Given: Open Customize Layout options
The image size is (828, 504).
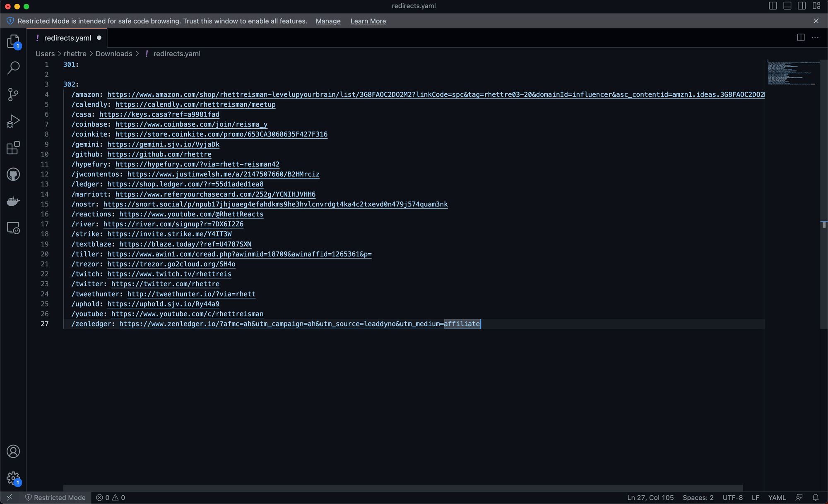Looking at the screenshot, I should (816, 6).
